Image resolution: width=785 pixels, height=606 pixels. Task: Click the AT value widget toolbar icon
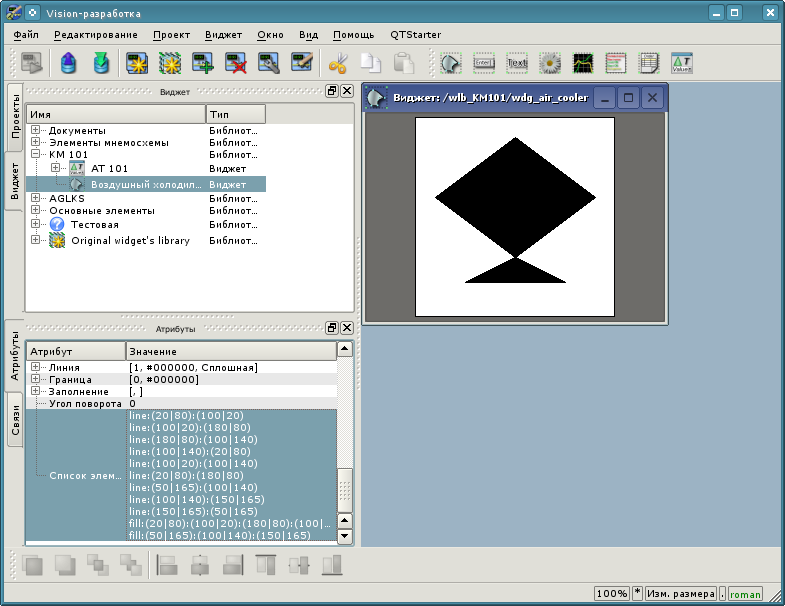681,64
